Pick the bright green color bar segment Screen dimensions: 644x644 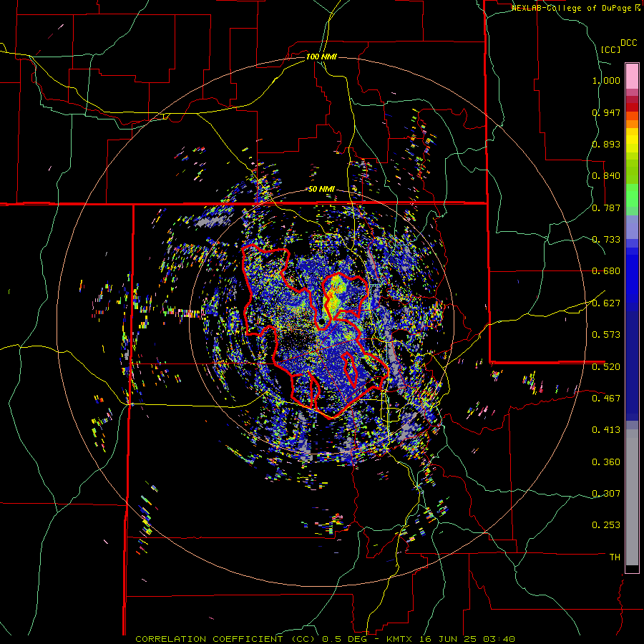(632, 195)
